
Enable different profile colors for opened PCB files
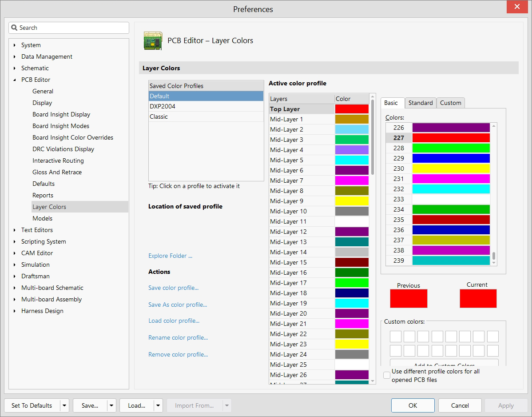[386, 375]
